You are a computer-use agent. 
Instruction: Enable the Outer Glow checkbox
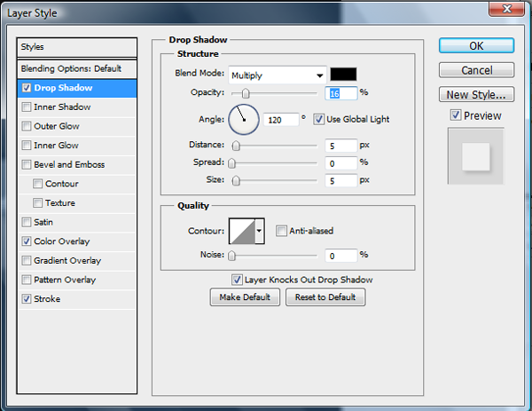click(27, 126)
